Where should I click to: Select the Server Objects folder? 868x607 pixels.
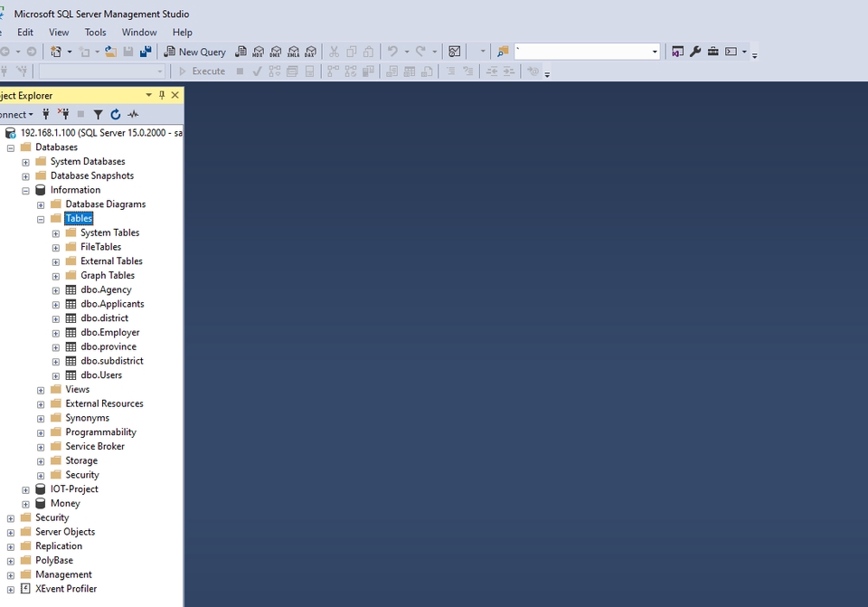pos(65,532)
